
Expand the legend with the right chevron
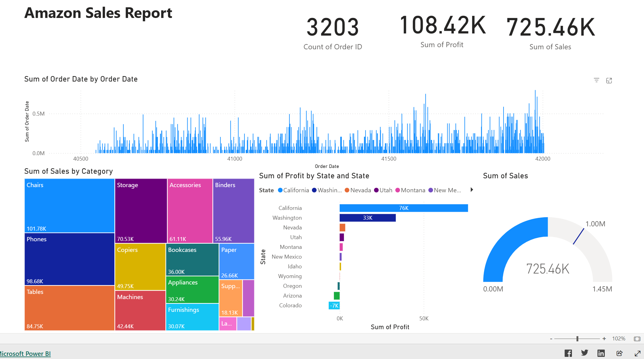click(x=472, y=190)
